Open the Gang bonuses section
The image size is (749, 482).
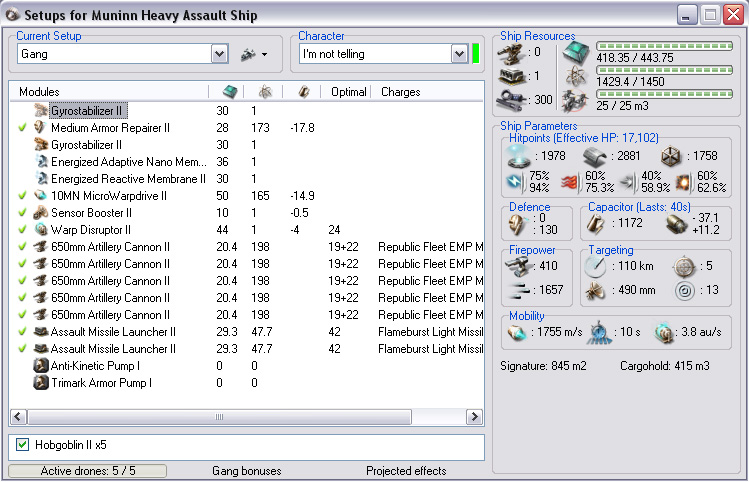(x=246, y=471)
